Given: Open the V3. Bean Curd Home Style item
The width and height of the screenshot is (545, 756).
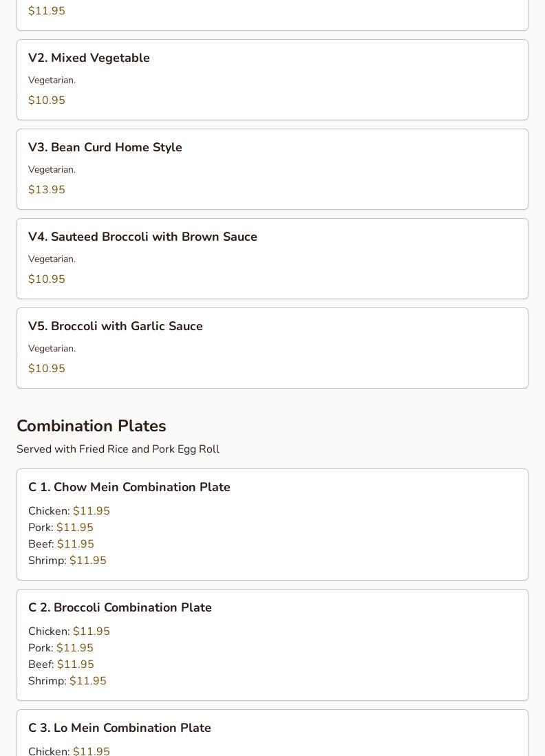Looking at the screenshot, I should pos(105,147).
